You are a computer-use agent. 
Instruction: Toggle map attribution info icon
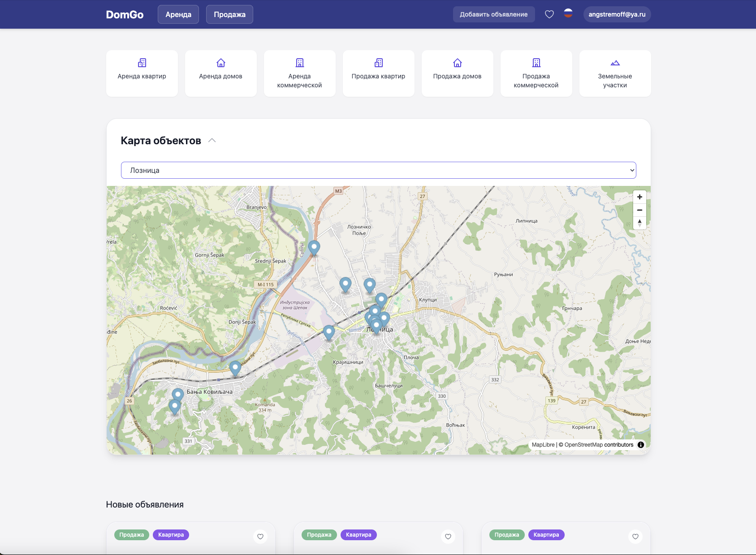[x=641, y=445]
